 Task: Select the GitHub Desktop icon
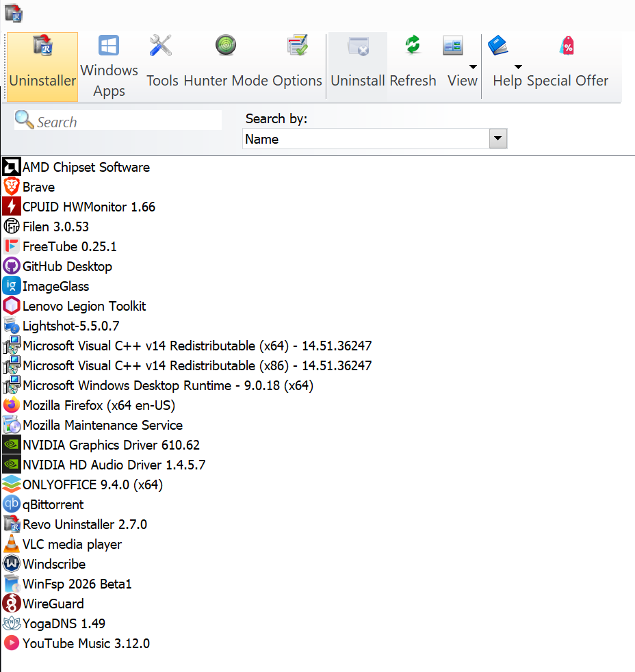12,266
